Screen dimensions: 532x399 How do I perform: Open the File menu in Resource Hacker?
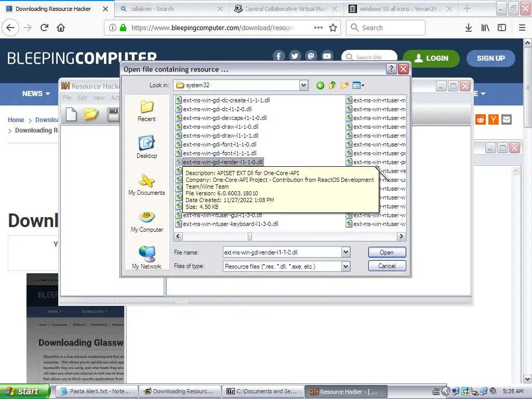(x=67, y=98)
